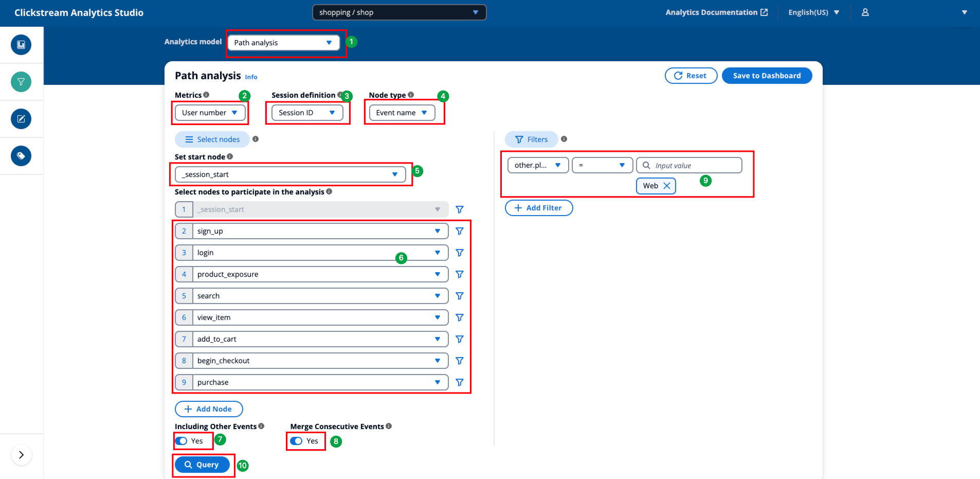
Task: Open the Analytics model Path analysis dropdown
Action: 284,43
